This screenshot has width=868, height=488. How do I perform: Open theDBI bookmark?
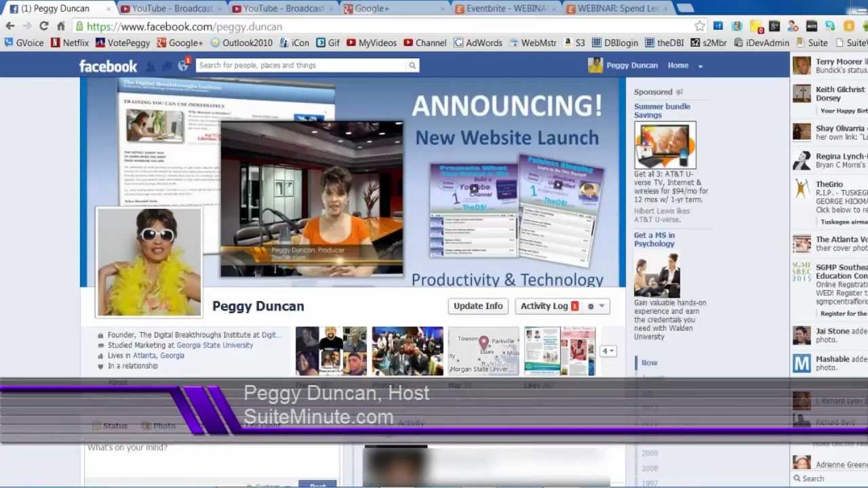(664, 42)
